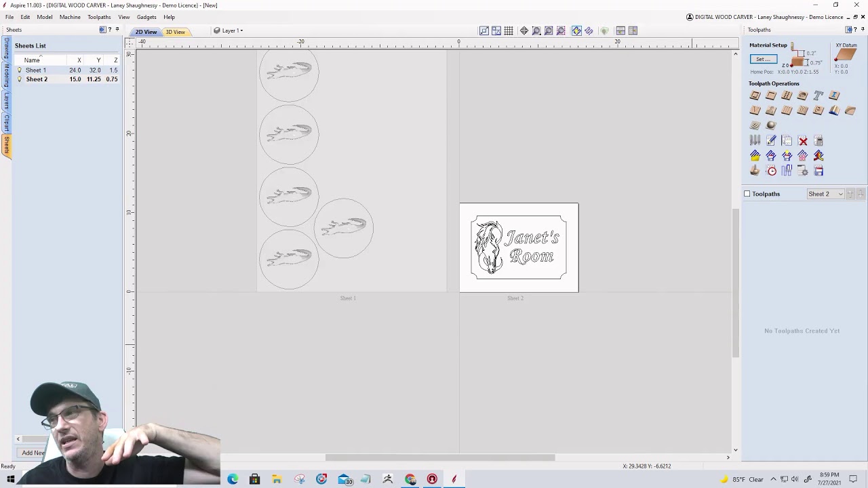
Task: Tile views vertically icon
Action: (633, 30)
